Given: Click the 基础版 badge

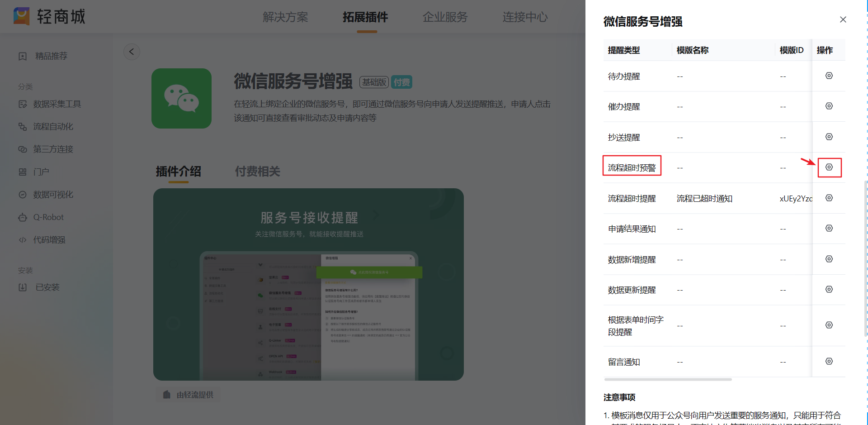Looking at the screenshot, I should click(x=374, y=82).
